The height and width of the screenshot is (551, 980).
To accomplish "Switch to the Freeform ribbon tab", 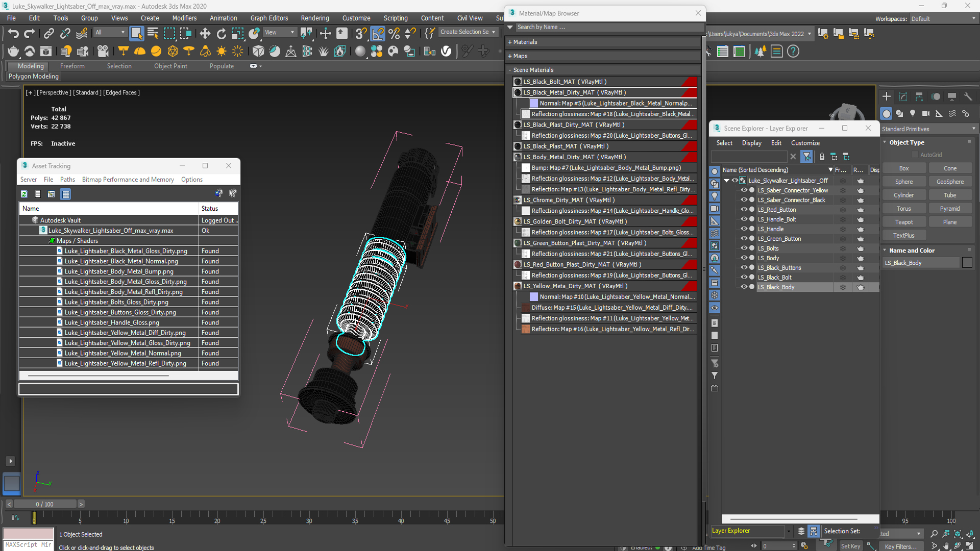I will coord(72,66).
